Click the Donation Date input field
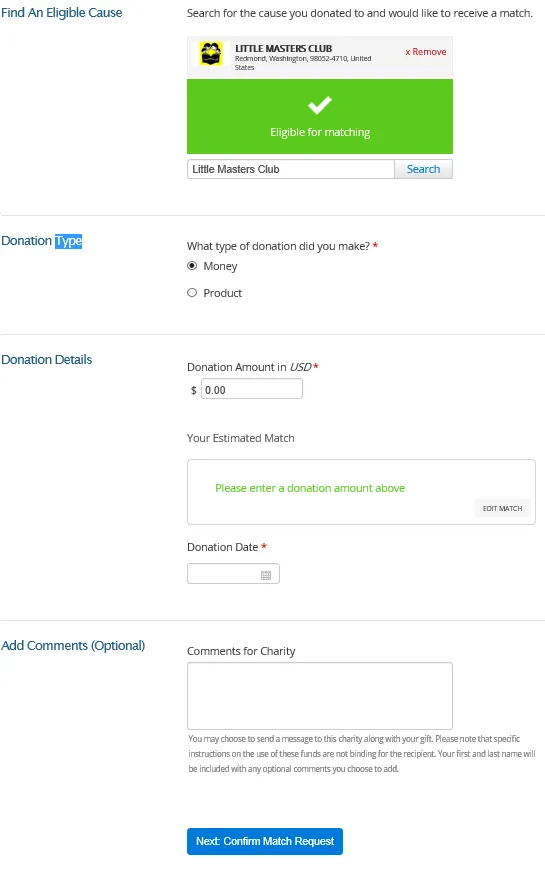Viewport: 545px width, 880px height. point(233,574)
